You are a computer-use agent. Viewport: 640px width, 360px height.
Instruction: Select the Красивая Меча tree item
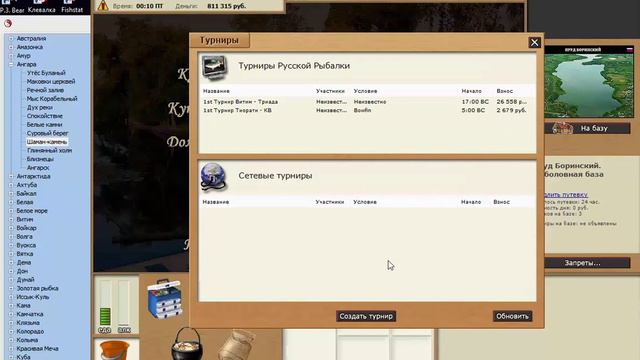click(x=37, y=349)
